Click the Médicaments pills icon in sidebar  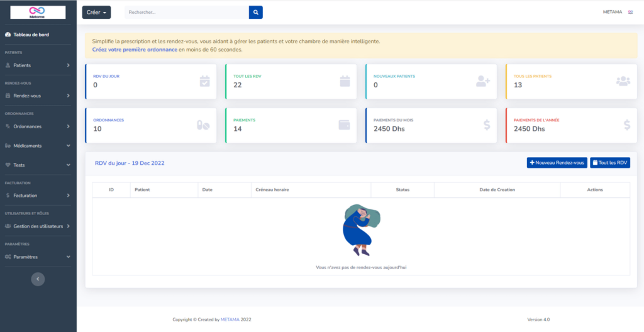8,146
